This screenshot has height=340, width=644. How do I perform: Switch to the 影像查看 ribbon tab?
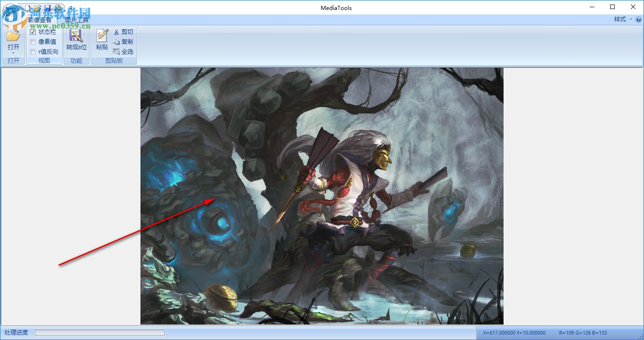40,20
